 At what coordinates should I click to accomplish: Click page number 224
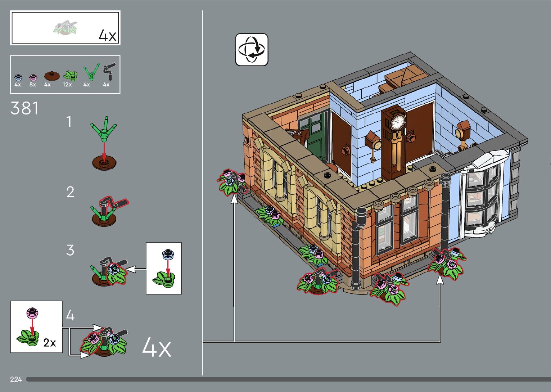tap(16, 379)
